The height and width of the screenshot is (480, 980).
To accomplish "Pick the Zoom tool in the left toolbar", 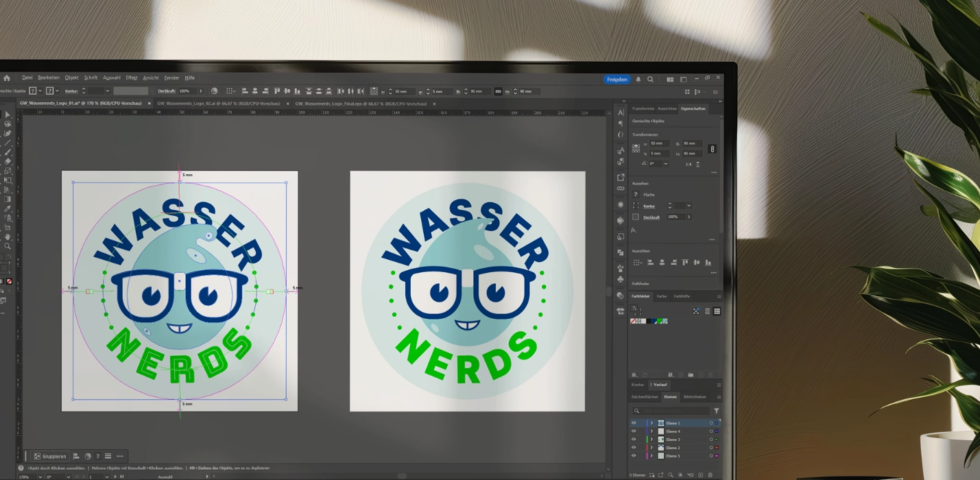I will click(x=8, y=246).
